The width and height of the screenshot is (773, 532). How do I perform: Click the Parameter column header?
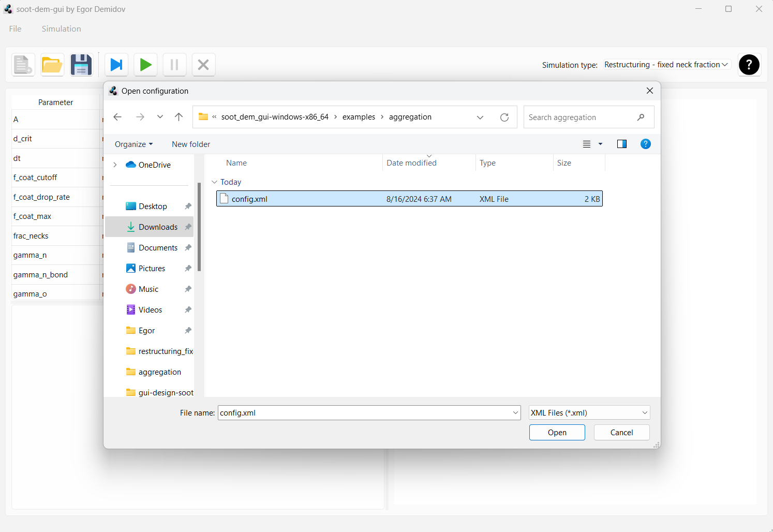tap(55, 102)
